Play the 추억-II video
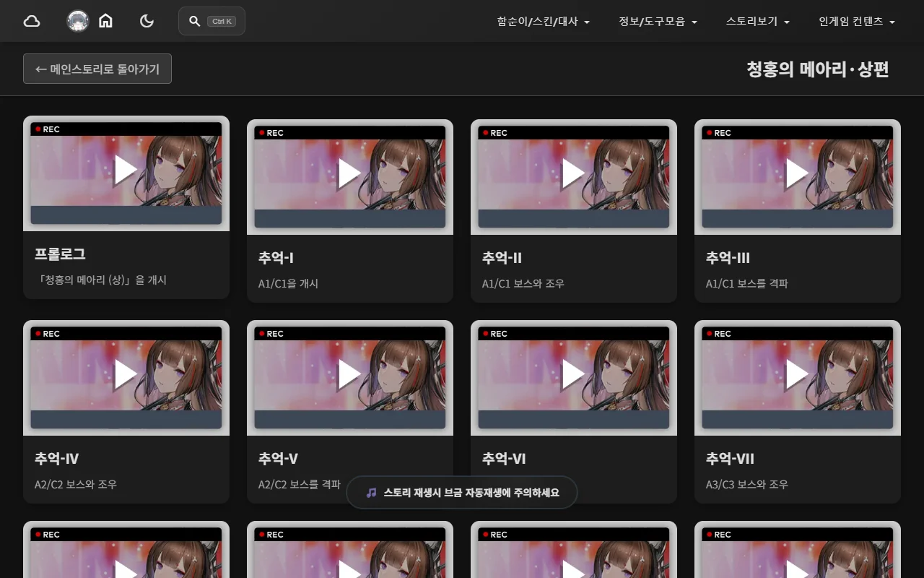 (x=574, y=173)
